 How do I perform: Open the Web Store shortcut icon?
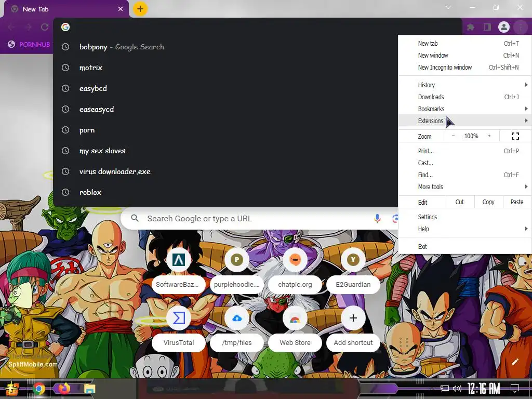pos(295,318)
